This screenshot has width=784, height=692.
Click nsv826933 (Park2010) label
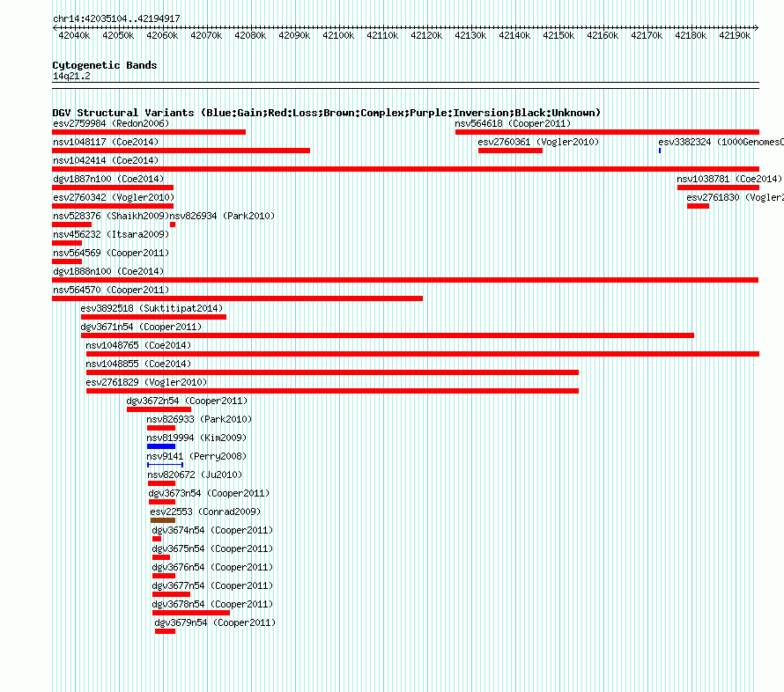click(x=199, y=419)
